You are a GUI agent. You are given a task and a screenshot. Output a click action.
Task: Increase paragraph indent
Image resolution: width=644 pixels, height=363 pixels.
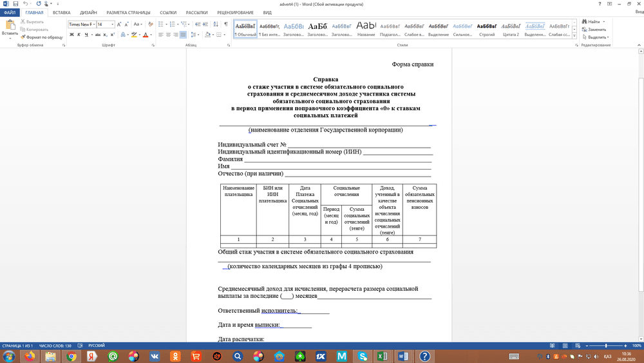click(205, 25)
